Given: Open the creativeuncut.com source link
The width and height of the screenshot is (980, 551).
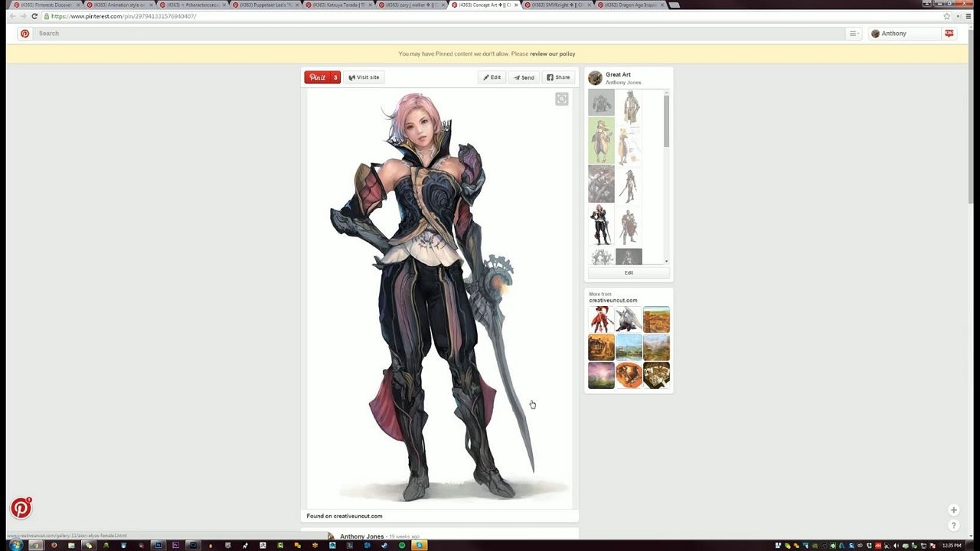Looking at the screenshot, I should (x=613, y=301).
